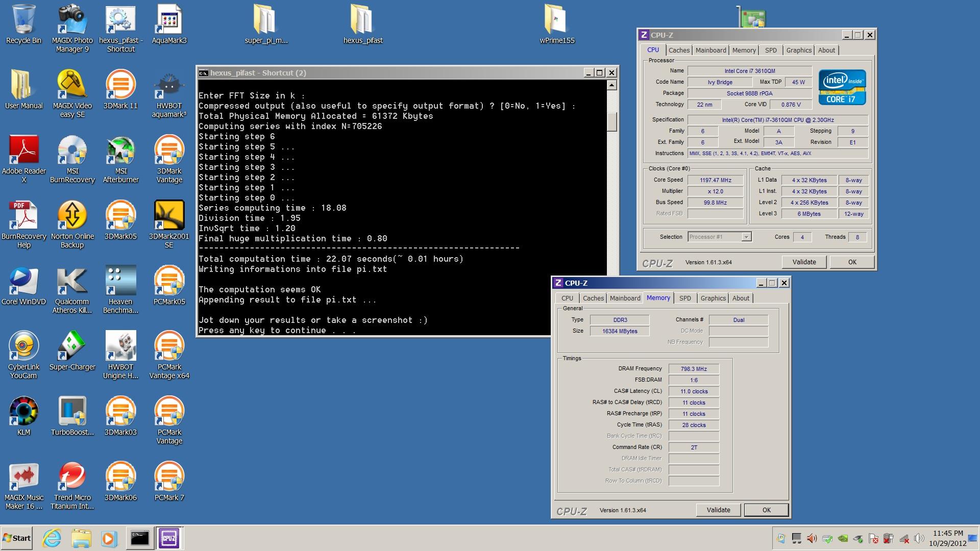Image resolution: width=980 pixels, height=551 pixels.
Task: Select SPD tab in upper CPU-Z window
Action: (x=771, y=50)
